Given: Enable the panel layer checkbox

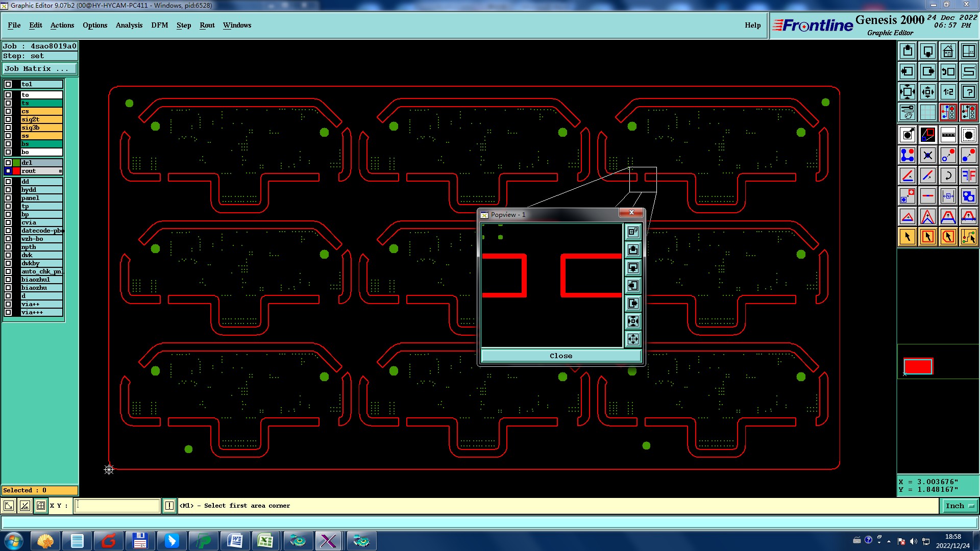Looking at the screenshot, I should [x=8, y=198].
